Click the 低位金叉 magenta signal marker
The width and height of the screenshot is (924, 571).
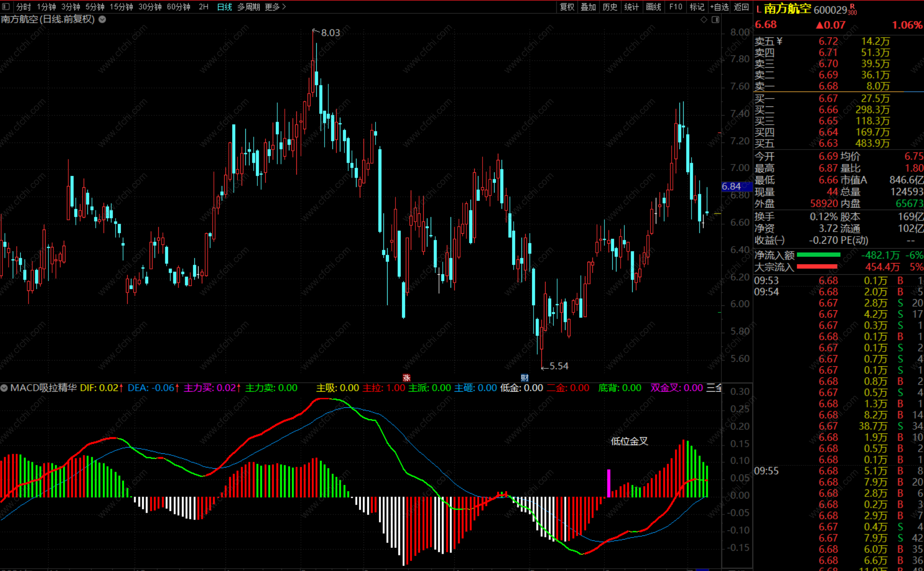609,483
